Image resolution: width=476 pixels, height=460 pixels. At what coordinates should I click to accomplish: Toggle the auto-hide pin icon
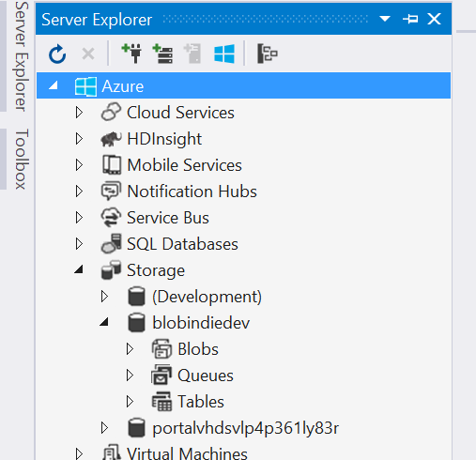pos(410,19)
